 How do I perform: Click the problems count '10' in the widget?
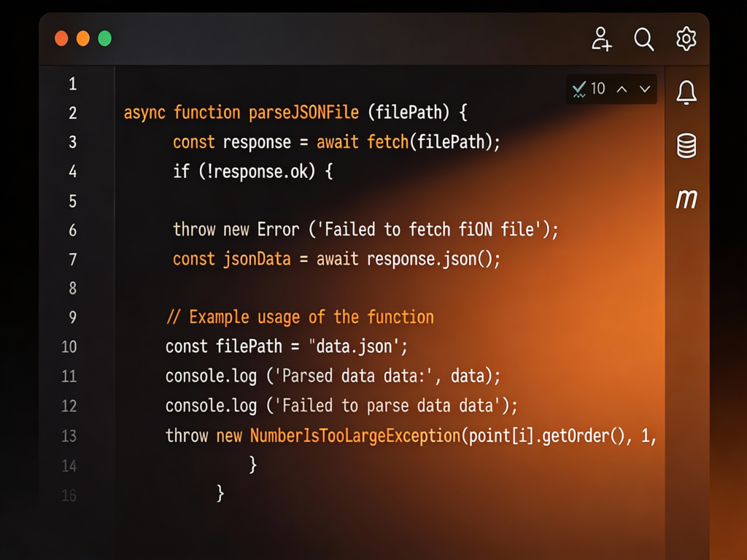[x=598, y=89]
